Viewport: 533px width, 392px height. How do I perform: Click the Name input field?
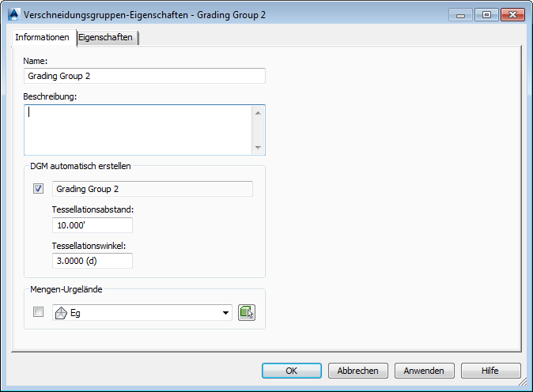(x=145, y=76)
